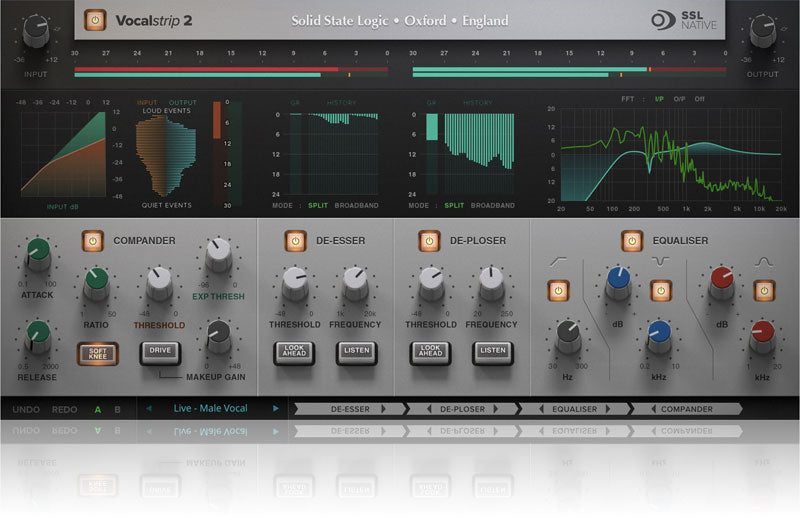Enable De-Esser Look Ahead button
The height and width of the screenshot is (520, 800).
pyautogui.click(x=294, y=353)
